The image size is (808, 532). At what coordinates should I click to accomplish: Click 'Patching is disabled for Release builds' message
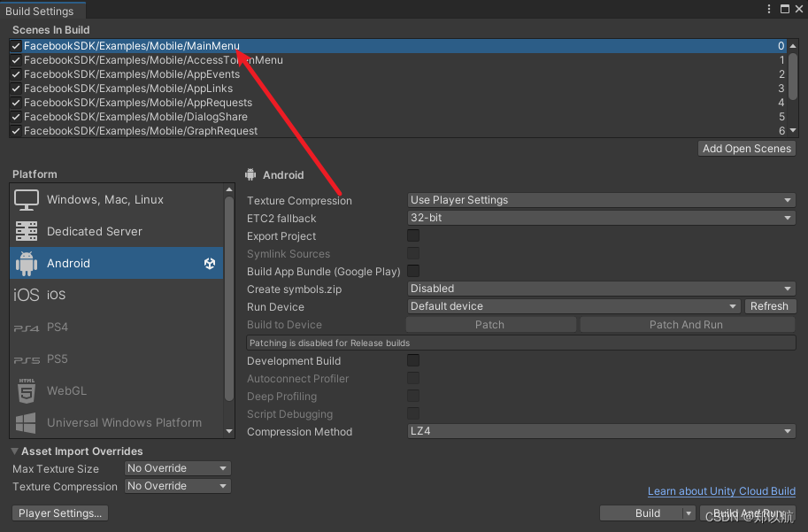(521, 343)
